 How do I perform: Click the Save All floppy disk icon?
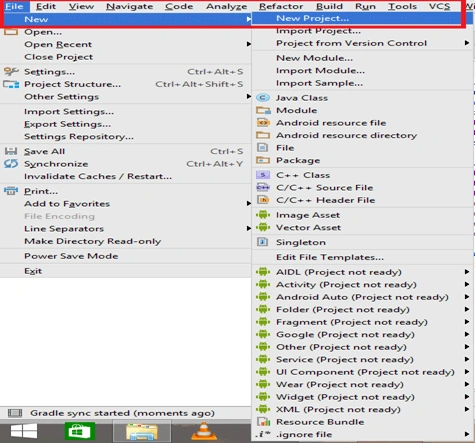click(11, 151)
